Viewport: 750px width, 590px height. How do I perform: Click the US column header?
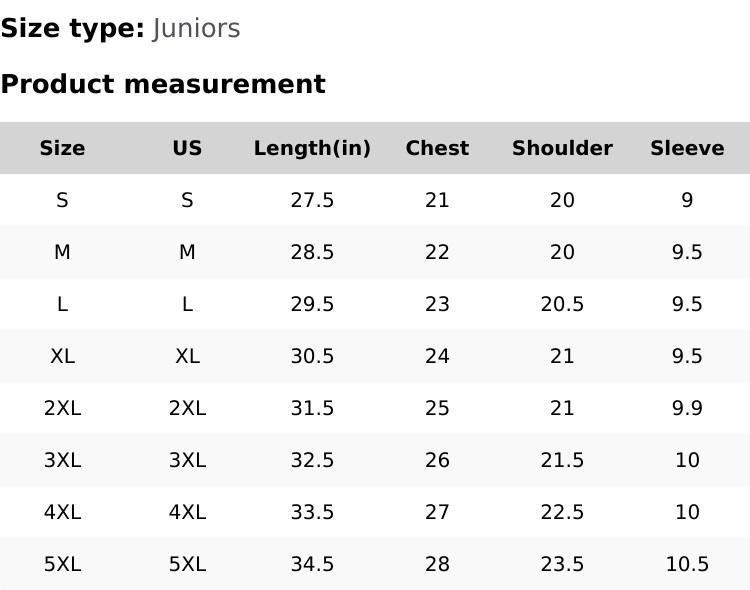point(187,148)
